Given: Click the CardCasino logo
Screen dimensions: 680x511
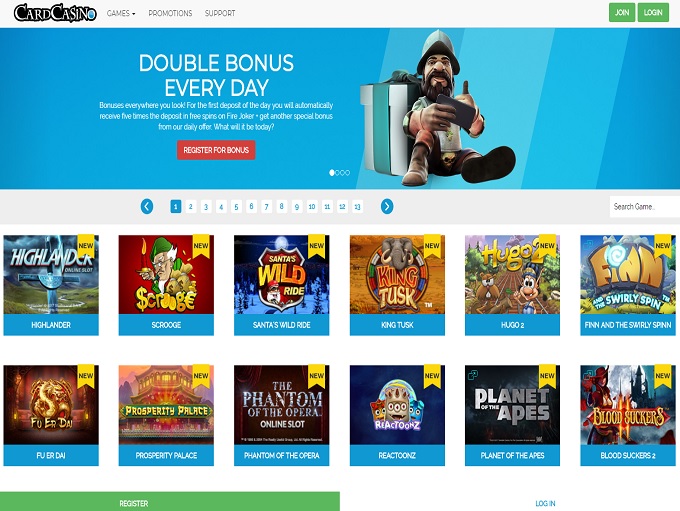Looking at the screenshot, I should click(x=55, y=13).
